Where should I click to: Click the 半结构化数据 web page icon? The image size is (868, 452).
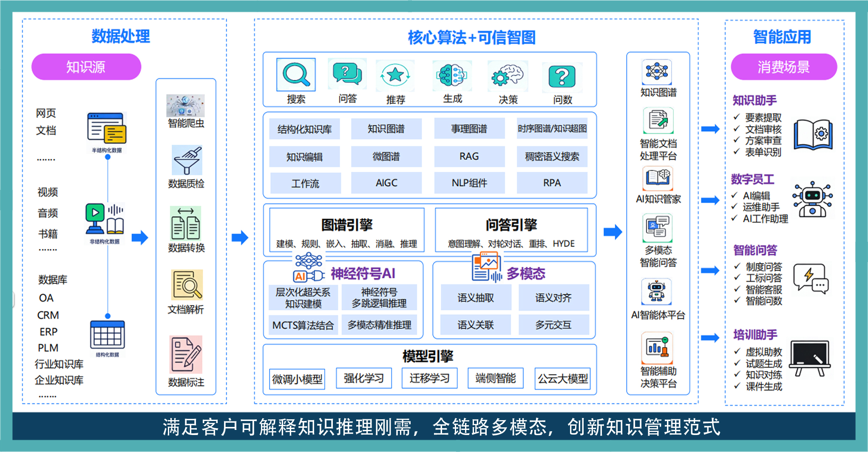[107, 129]
